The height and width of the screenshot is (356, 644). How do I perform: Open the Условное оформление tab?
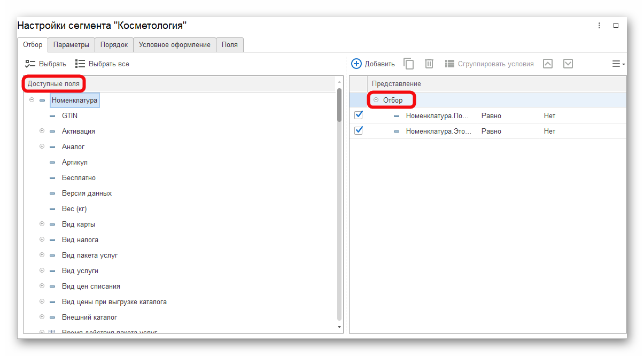click(x=174, y=45)
